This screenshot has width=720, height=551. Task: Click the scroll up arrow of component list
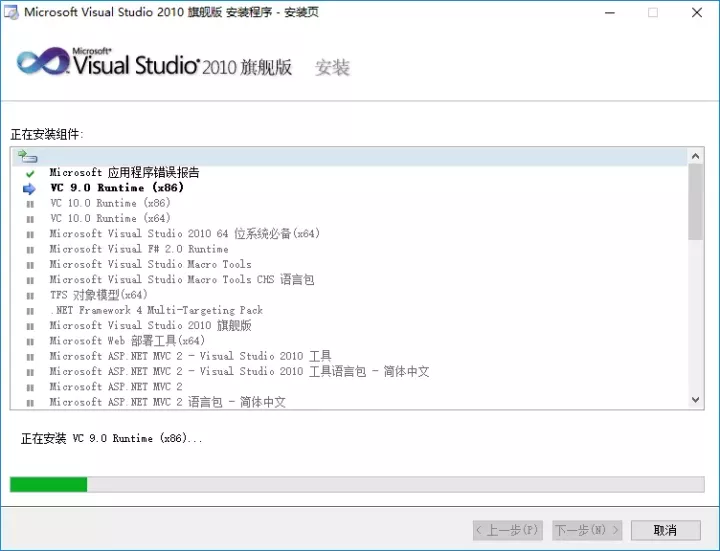tap(695, 157)
